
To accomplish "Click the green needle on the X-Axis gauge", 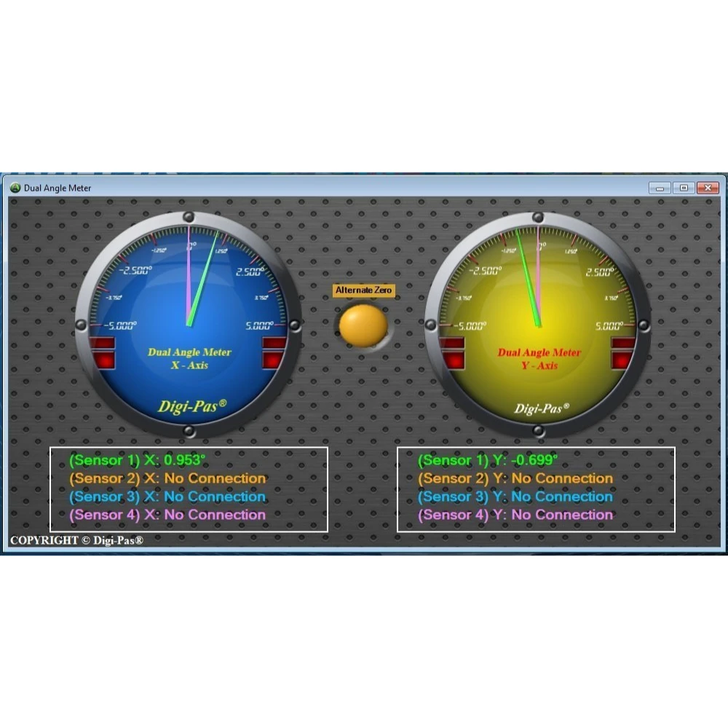I will [203, 279].
